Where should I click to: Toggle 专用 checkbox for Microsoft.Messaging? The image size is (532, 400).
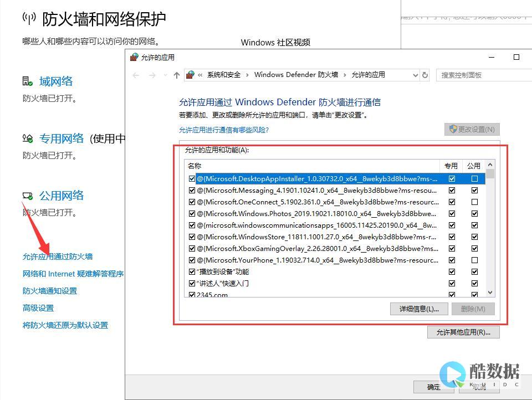coord(452,191)
